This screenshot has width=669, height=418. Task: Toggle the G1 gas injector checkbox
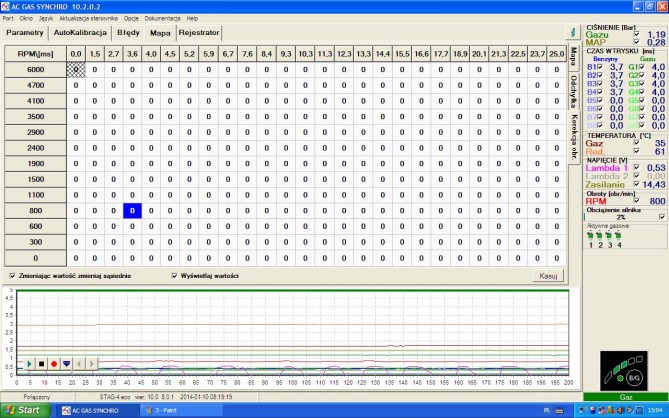(x=642, y=67)
